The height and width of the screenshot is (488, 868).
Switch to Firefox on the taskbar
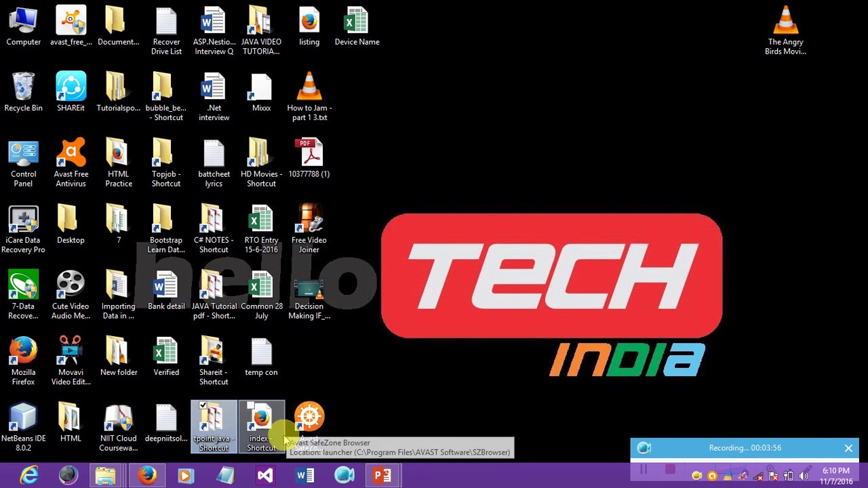(147, 476)
